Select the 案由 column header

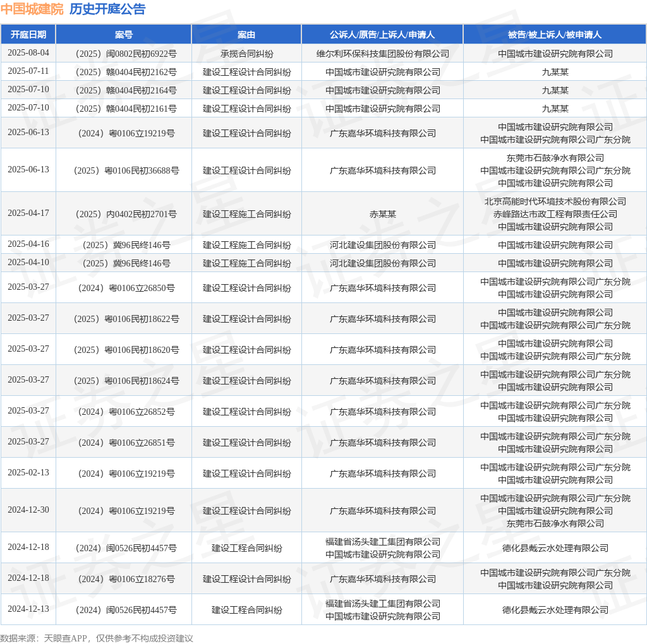[246, 35]
